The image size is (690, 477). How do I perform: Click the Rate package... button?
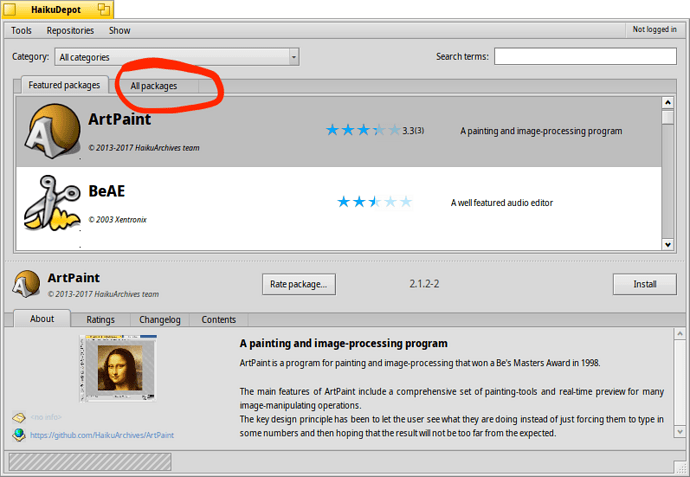[x=299, y=284]
